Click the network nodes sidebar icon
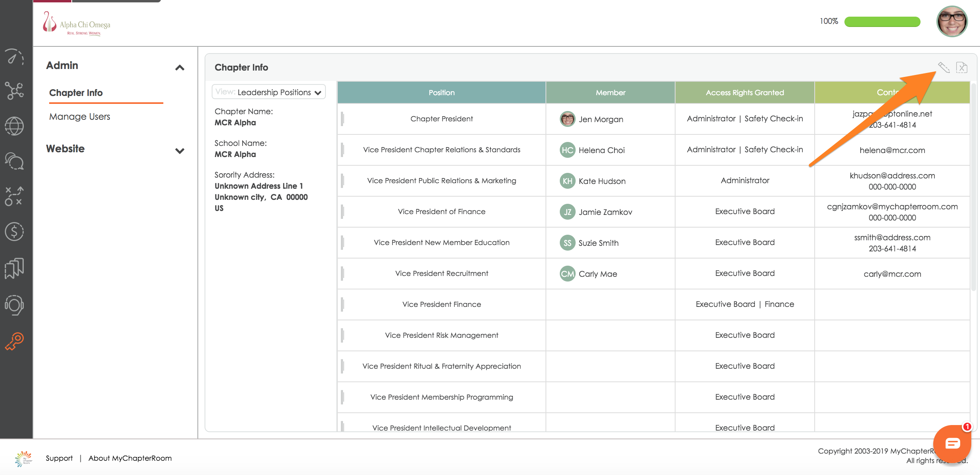 (x=14, y=91)
